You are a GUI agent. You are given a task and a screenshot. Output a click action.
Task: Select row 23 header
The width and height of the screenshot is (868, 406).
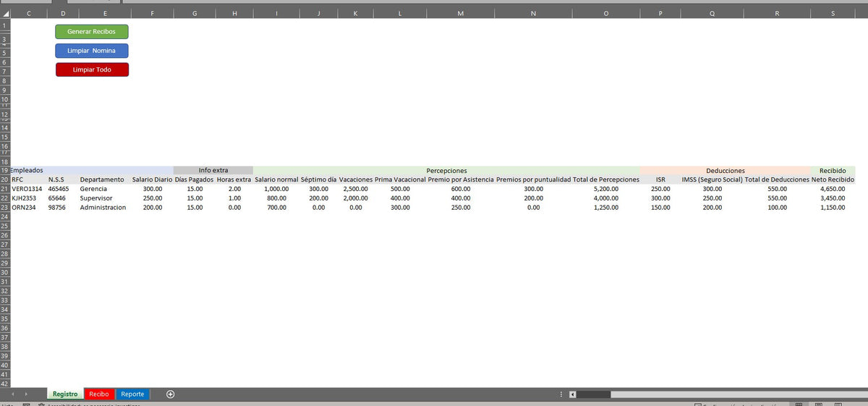(x=4, y=208)
